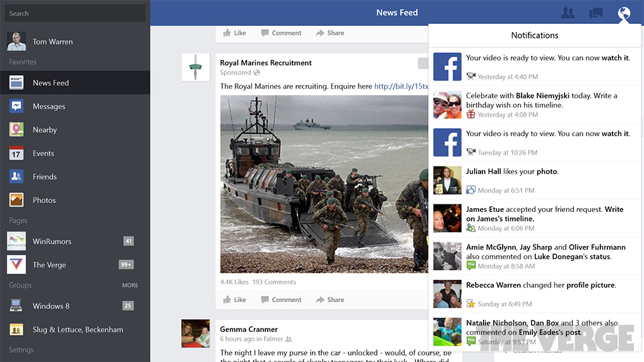This screenshot has width=644, height=362.
Task: Select Friends in sidebar
Action: tap(75, 177)
